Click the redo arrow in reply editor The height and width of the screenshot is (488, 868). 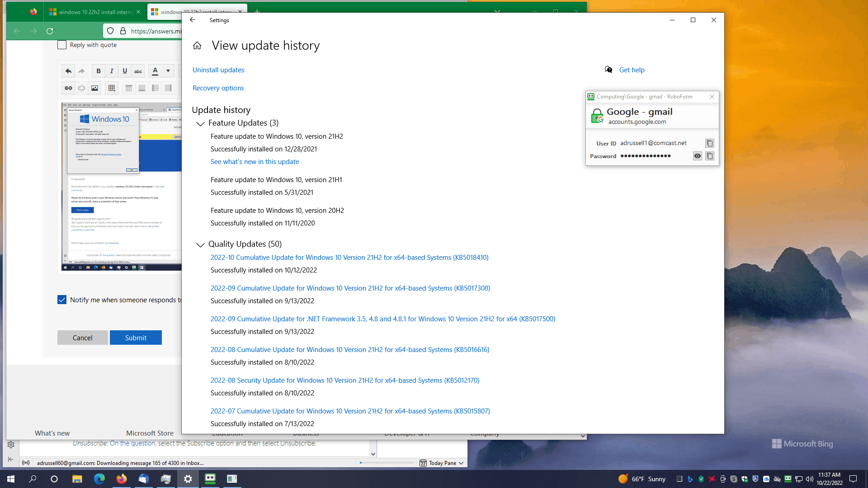point(81,71)
